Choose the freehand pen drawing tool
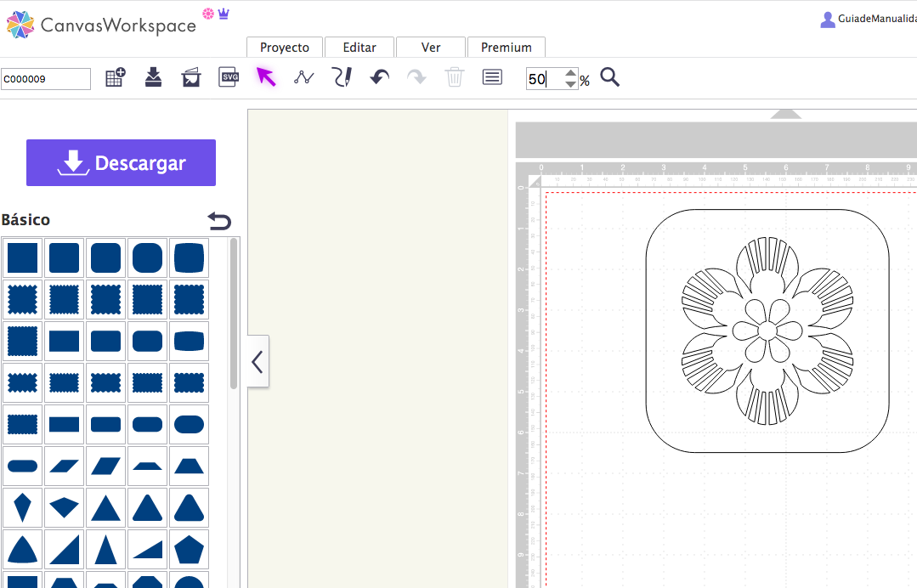This screenshot has height=588, width=917. coord(342,77)
